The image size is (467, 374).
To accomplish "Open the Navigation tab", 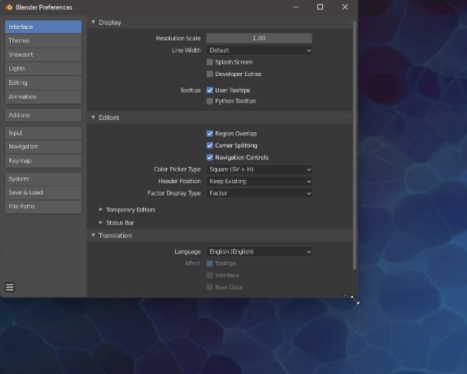I will point(43,147).
